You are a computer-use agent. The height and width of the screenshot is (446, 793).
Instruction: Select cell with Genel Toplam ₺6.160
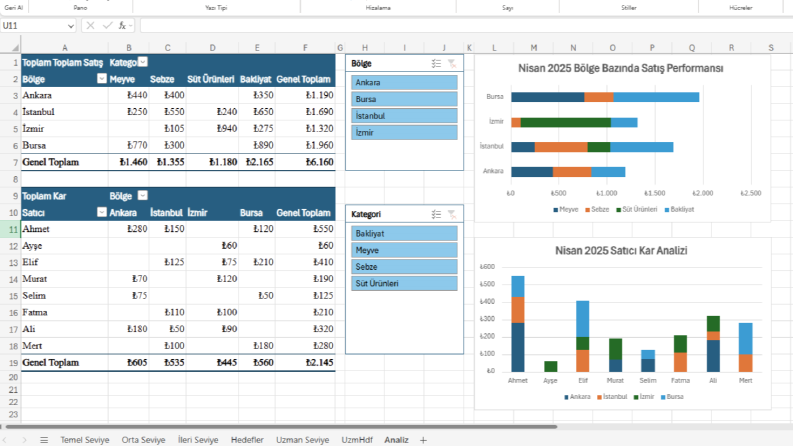coord(305,162)
